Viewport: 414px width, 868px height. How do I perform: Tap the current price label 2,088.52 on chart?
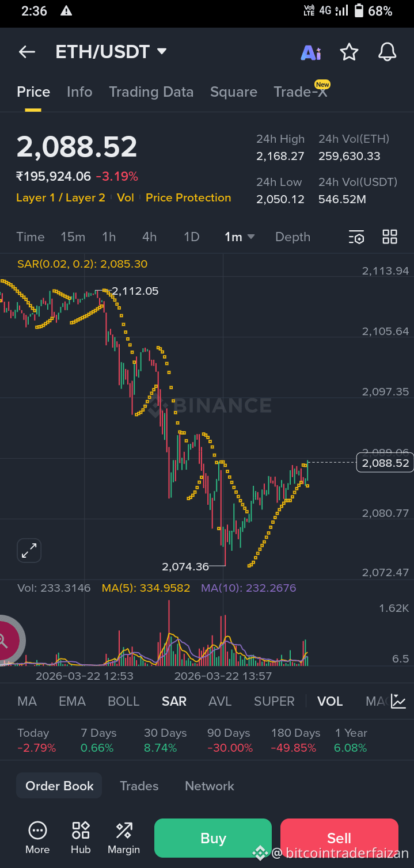coord(385,463)
